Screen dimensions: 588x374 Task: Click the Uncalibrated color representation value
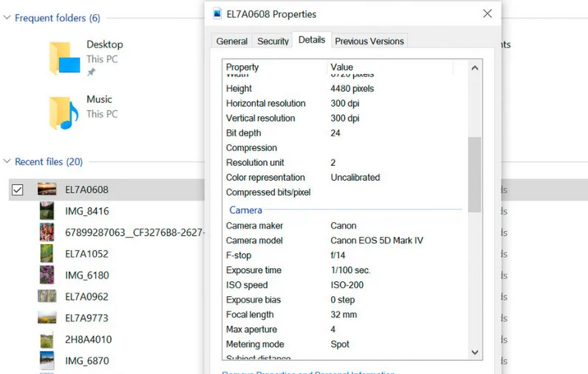tap(355, 178)
